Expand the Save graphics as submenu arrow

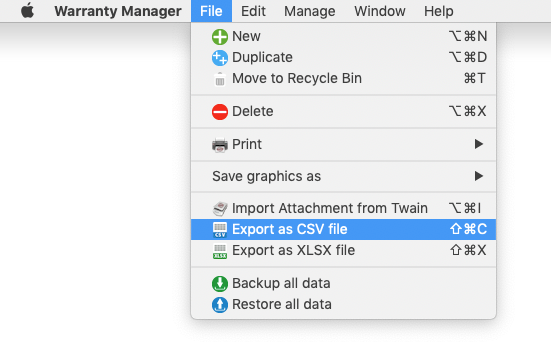tap(479, 176)
